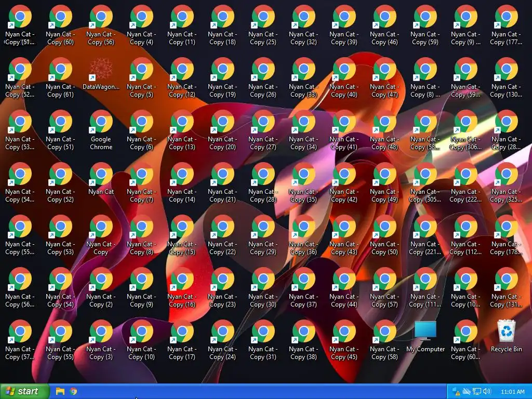Select Nyan Cat - Copy (306... shortcut
Image resolution: width=532 pixels, height=399 pixels.
pyautogui.click(x=465, y=130)
